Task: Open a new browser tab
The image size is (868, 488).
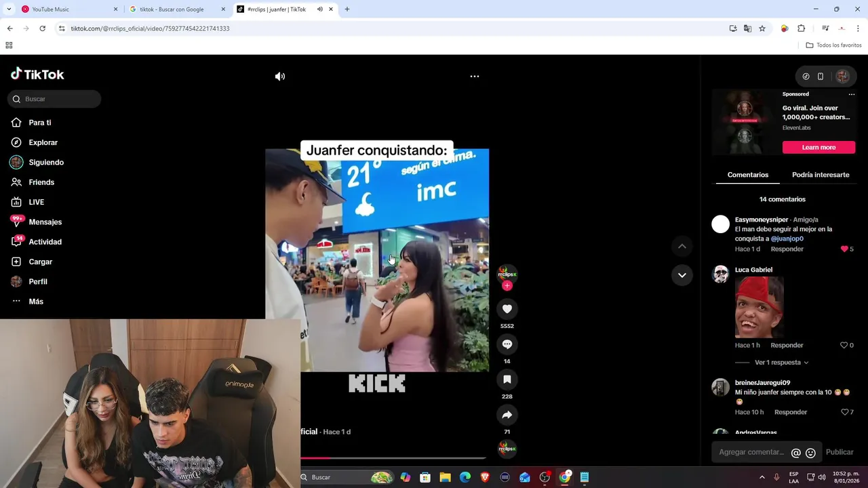Action: coord(347,9)
